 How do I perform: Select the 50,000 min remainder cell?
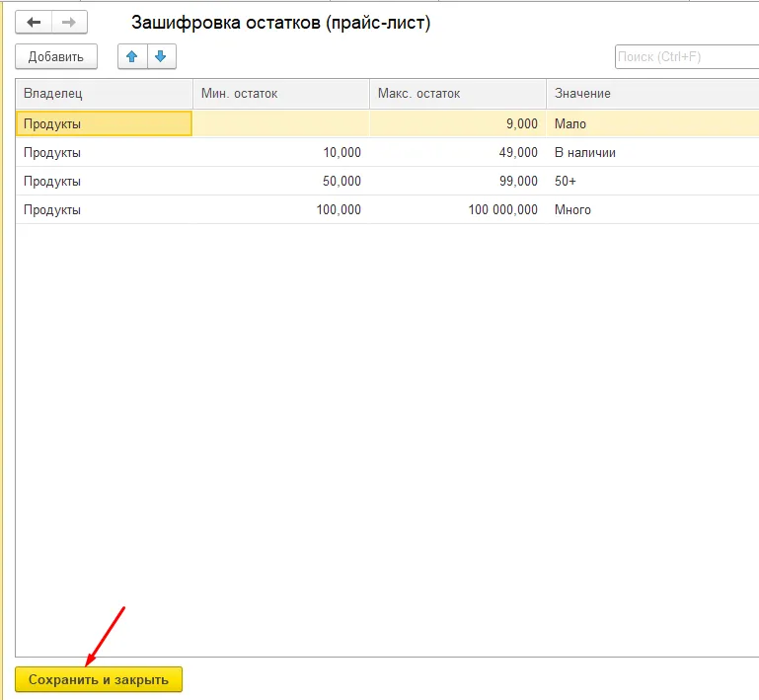(281, 181)
